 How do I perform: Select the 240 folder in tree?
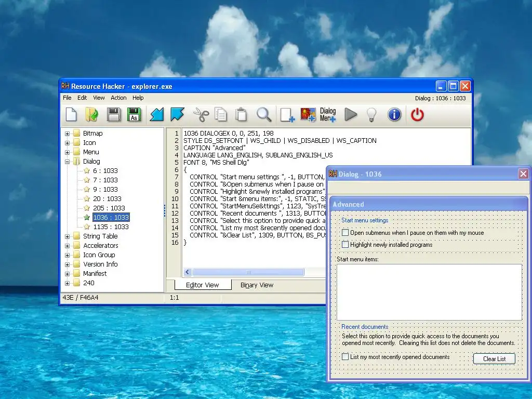[x=88, y=283]
